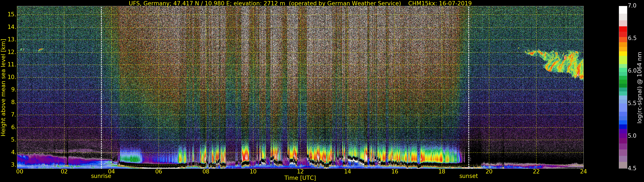Click the white top of the colorbar at 7.0

coord(623,9)
